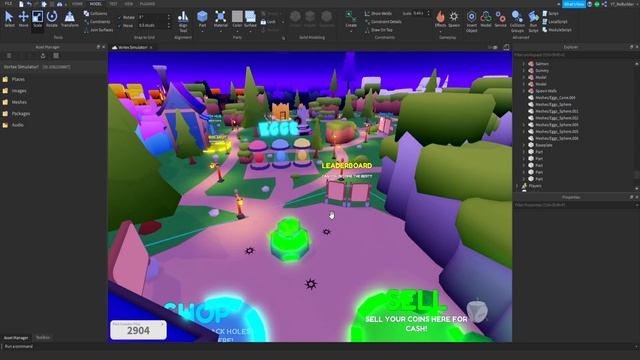Switch to the HOME ribbon tab
Viewport: 640px width, 360px height.
pos(77,4)
